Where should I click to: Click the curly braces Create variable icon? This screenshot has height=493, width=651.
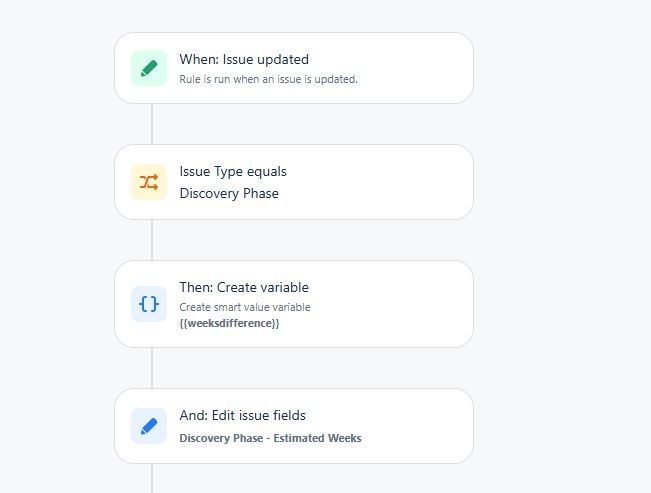(149, 304)
